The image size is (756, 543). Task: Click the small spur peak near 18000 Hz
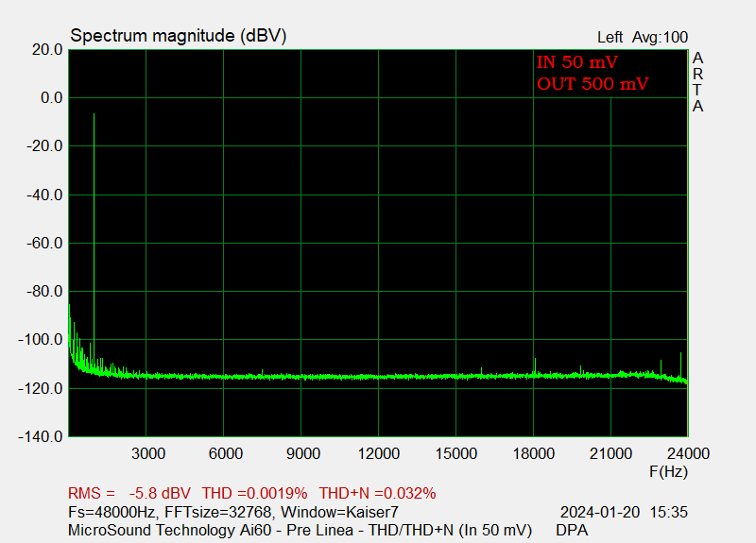(x=535, y=366)
